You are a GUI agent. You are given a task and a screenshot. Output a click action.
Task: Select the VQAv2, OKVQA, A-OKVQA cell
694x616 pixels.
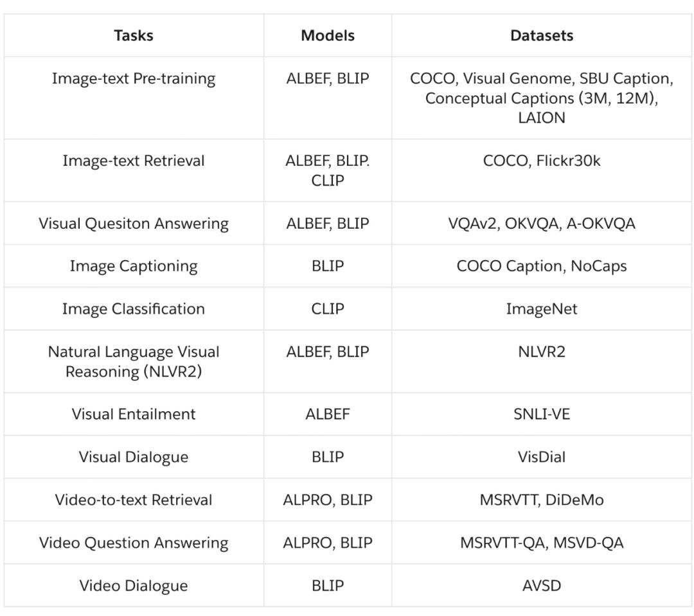(541, 224)
